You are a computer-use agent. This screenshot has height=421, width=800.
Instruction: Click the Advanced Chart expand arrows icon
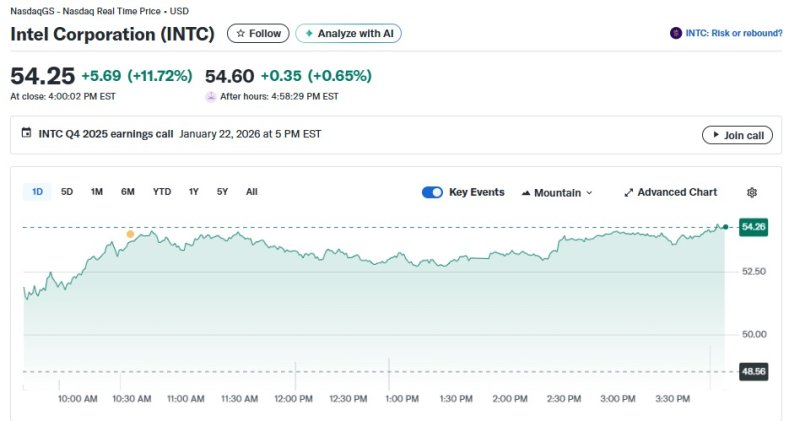tap(629, 192)
